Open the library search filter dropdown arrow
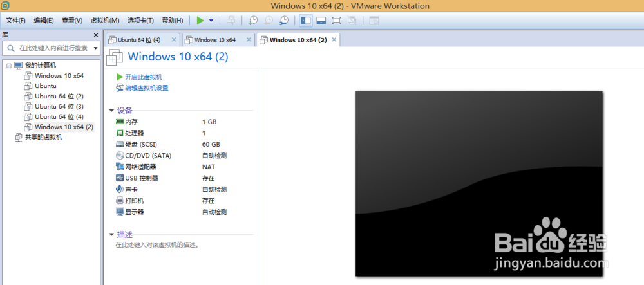This screenshot has height=285, width=644. pos(96,48)
